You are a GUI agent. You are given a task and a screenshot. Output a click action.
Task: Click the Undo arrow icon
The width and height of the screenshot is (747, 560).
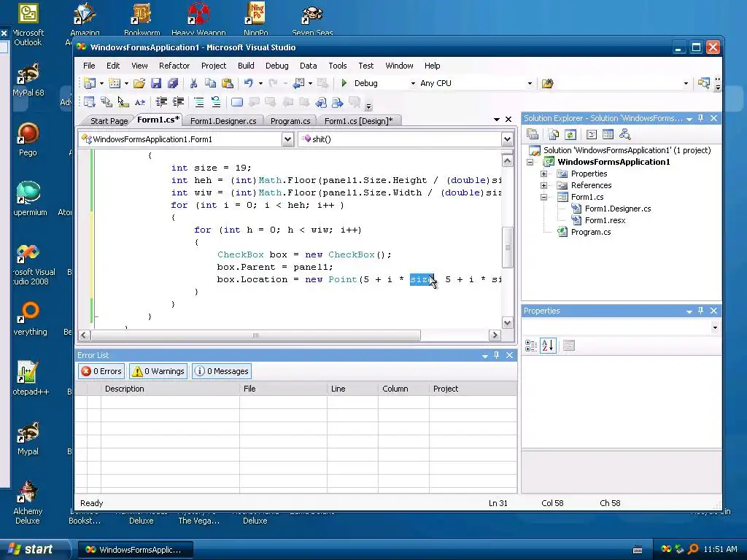click(248, 83)
